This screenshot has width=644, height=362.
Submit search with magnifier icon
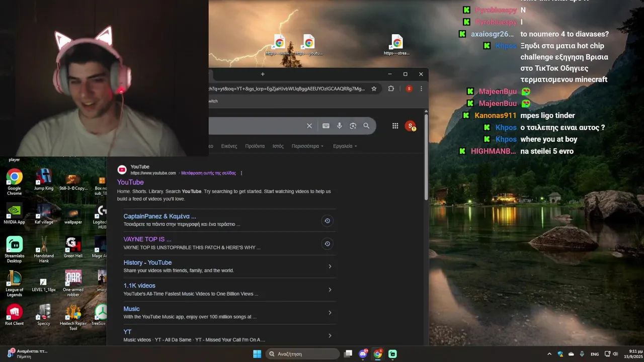point(366,126)
